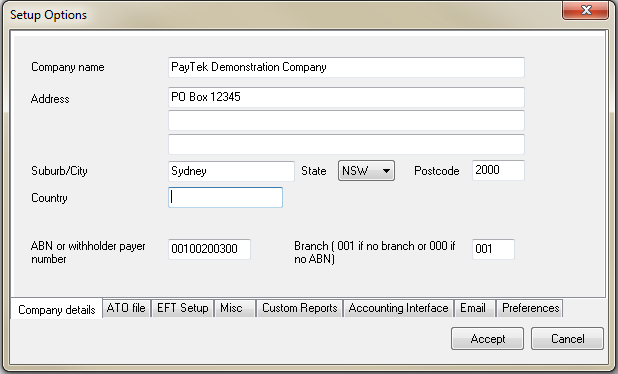The height and width of the screenshot is (374, 618).
Task: Click the Postcode label
Action: 437,171
